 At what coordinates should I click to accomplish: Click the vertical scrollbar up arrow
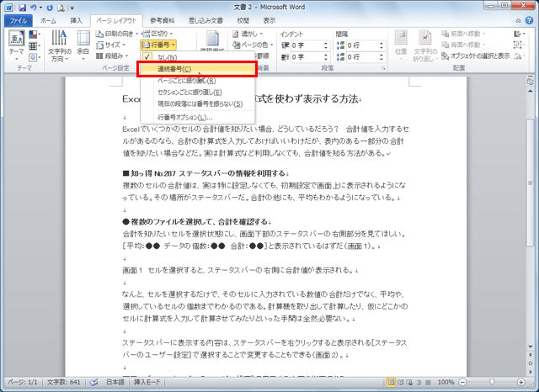tap(530, 91)
